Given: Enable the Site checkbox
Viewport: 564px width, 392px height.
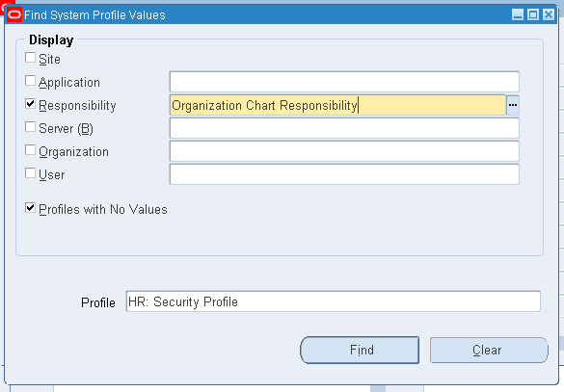Looking at the screenshot, I should [30, 58].
